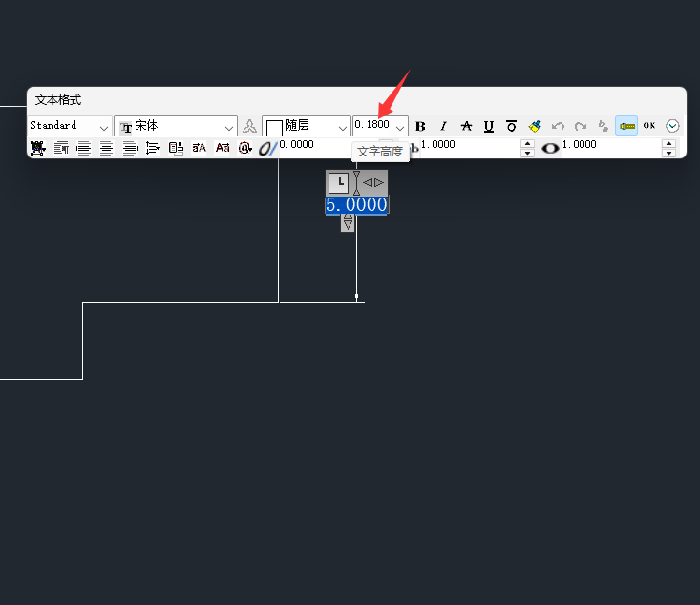
Task: Align text to the right
Action: click(130, 148)
